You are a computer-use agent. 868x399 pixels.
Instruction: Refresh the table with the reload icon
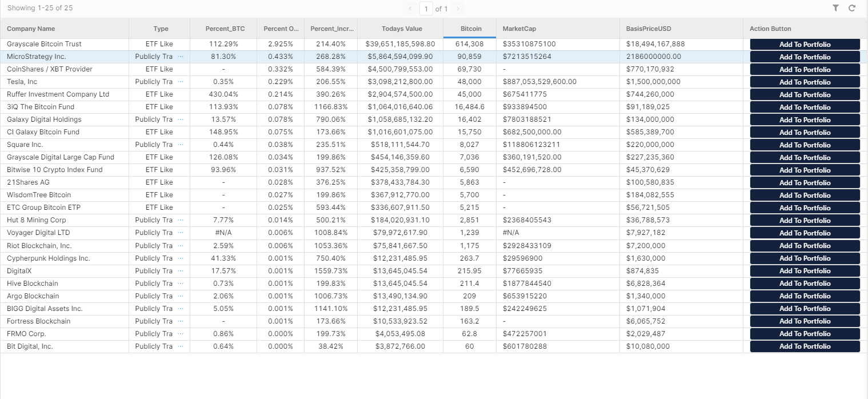tap(852, 8)
